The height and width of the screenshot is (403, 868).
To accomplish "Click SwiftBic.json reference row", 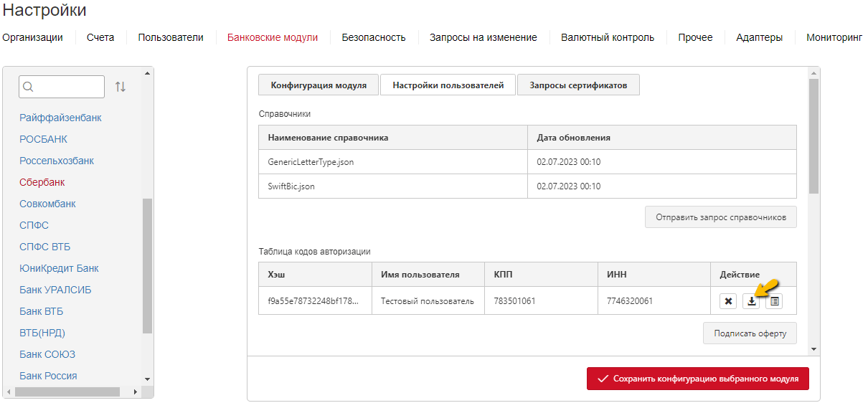I will pos(527,186).
